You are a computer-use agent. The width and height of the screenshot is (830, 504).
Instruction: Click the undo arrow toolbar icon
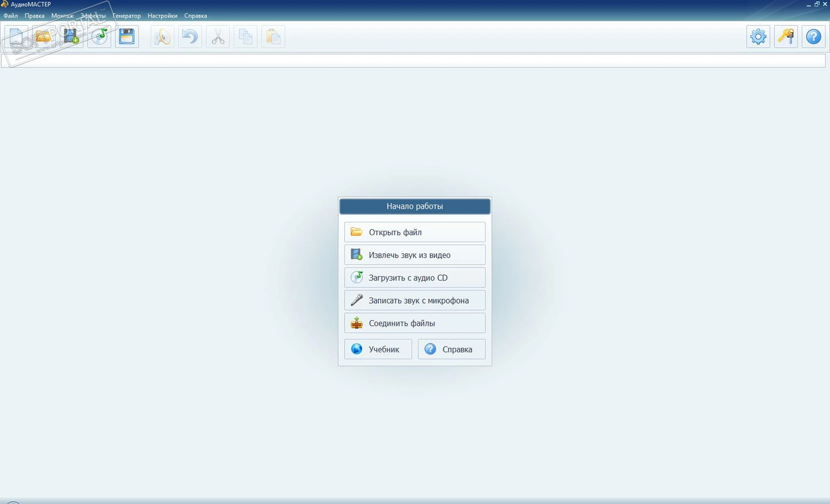[190, 37]
